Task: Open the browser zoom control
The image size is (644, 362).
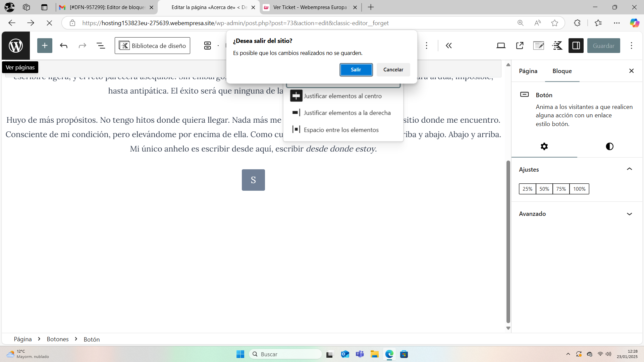Action: [520, 23]
